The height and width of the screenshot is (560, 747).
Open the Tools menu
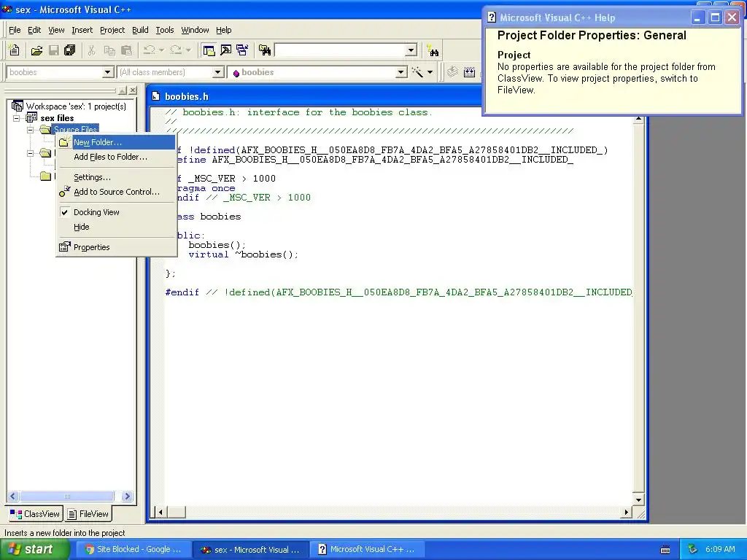[x=165, y=30]
